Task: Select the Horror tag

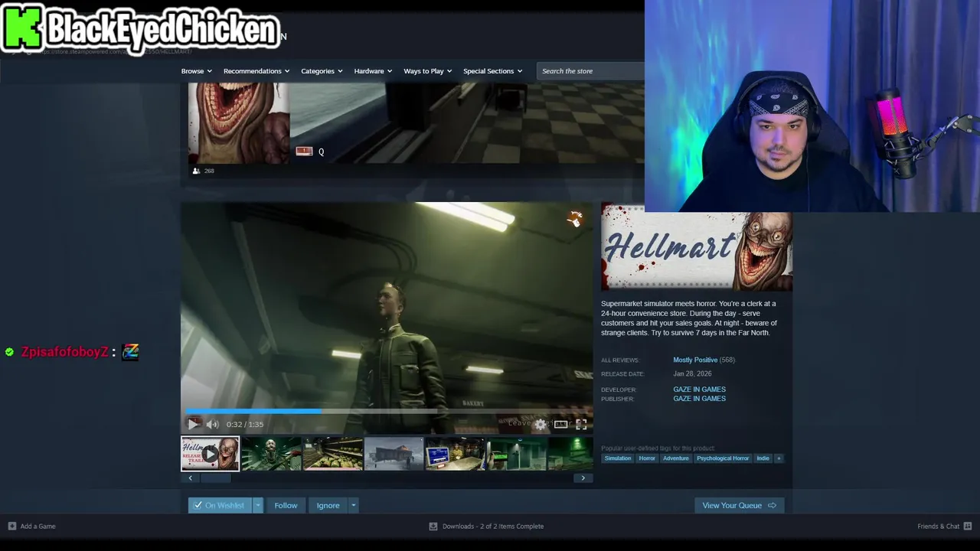Action: tap(647, 458)
